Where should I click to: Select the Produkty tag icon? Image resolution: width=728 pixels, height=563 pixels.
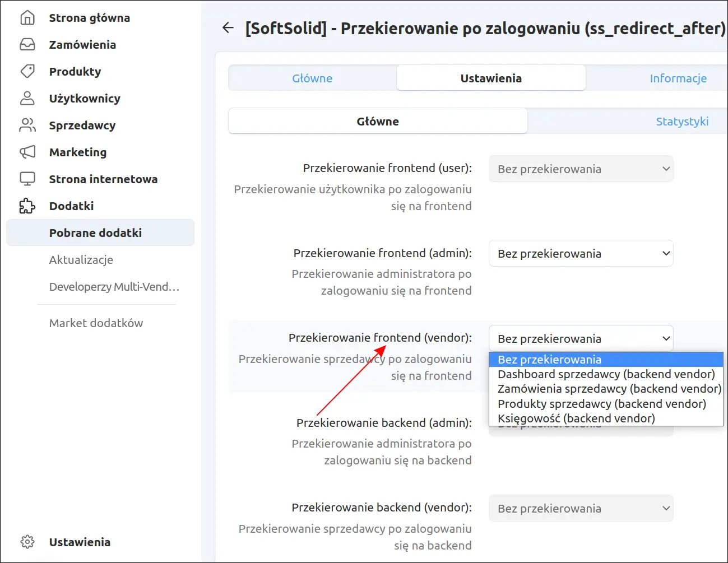click(x=27, y=72)
